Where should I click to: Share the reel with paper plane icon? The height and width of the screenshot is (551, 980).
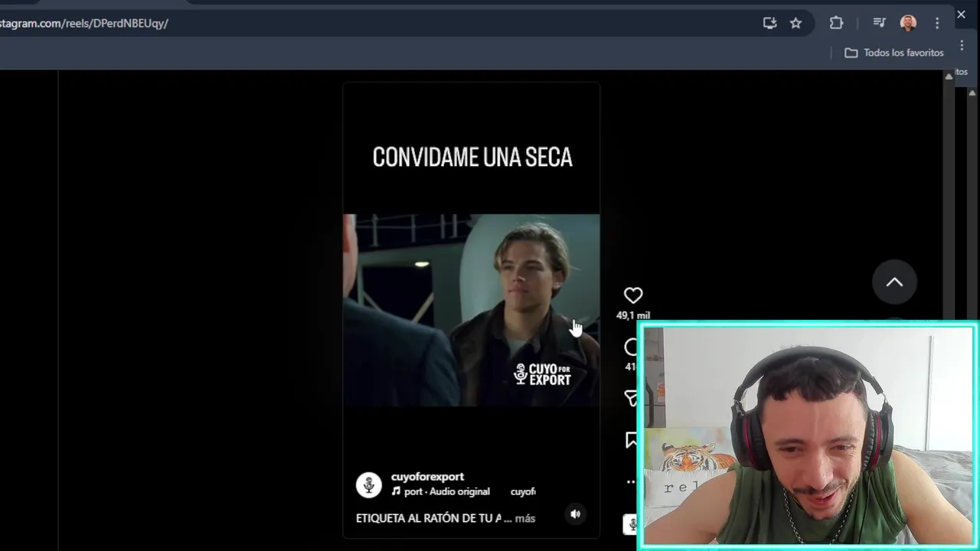pos(632,398)
